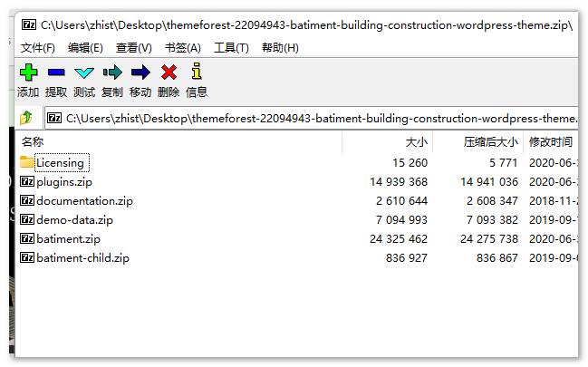588x367 pixels.
Task: Click the Move (移动) toolbar icon
Action: pyautogui.click(x=140, y=72)
